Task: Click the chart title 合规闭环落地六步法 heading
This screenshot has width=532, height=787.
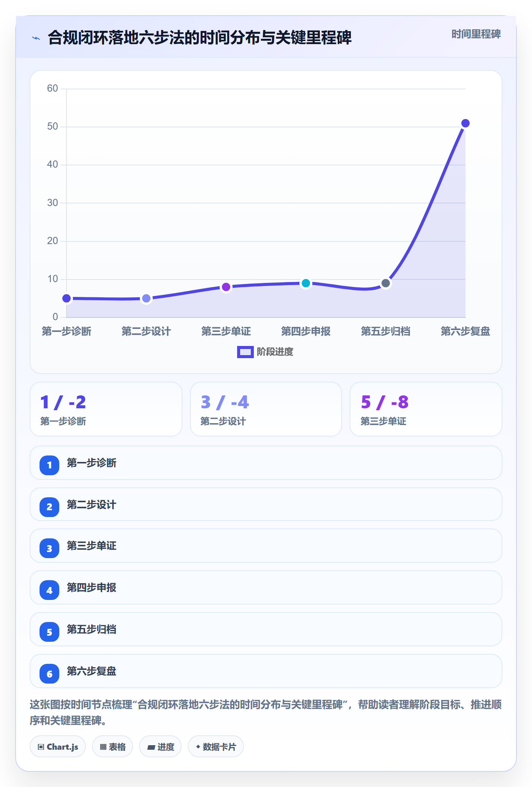Action: [x=199, y=38]
